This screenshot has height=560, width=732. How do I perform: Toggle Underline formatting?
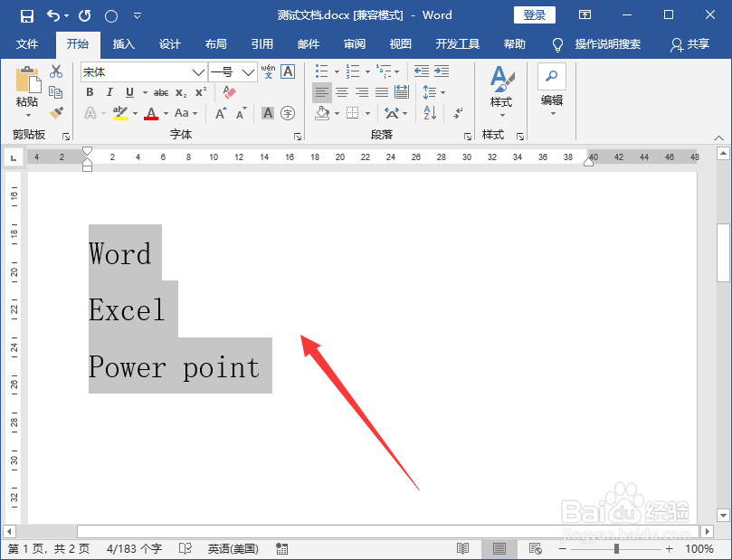click(x=129, y=92)
